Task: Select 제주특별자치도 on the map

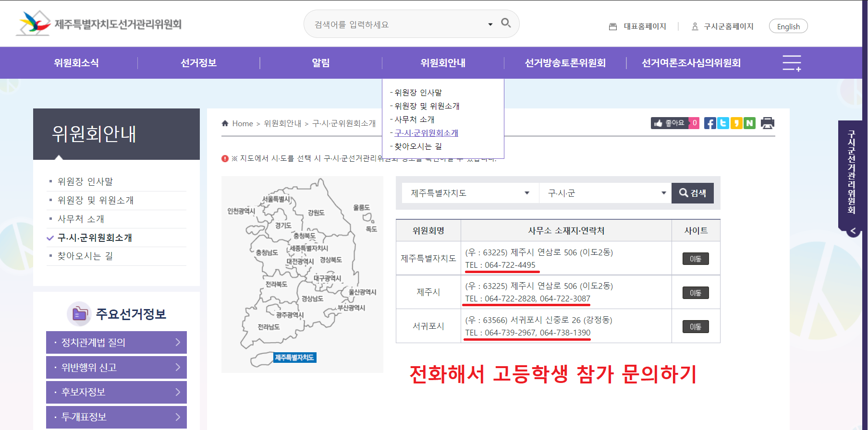Action: pyautogui.click(x=294, y=358)
